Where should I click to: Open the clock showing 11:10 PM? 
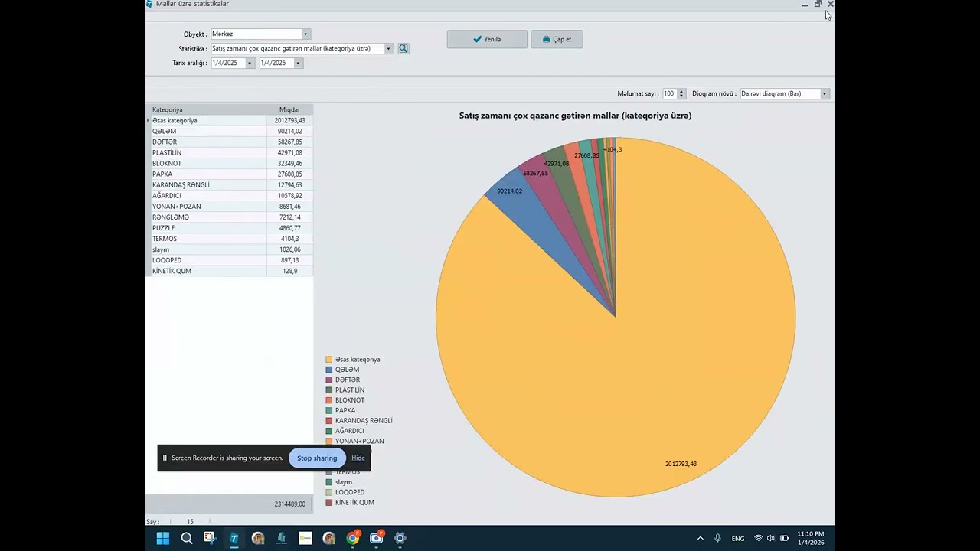(x=811, y=538)
